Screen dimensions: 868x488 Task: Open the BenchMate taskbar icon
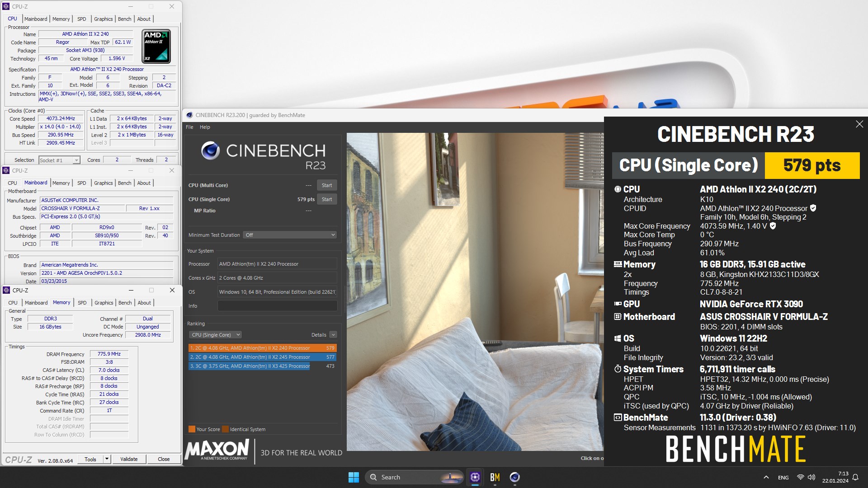[495, 477]
